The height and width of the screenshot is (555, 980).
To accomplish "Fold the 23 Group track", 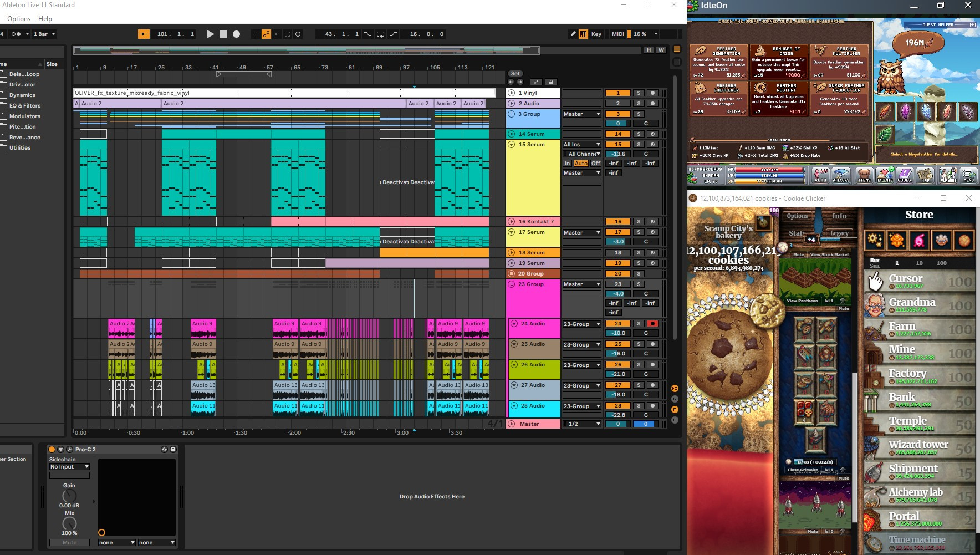I will (512, 284).
